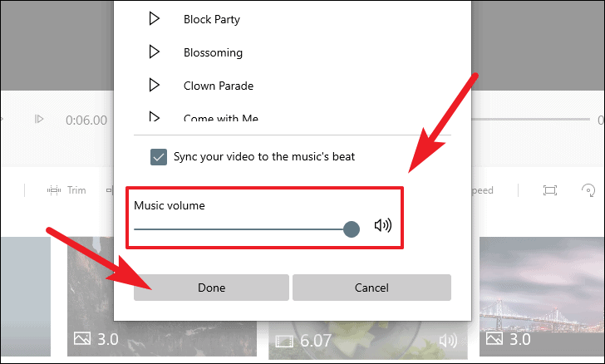Screen dimensions: 605x364
Task: Cancel the background music dialog
Action: (x=371, y=288)
